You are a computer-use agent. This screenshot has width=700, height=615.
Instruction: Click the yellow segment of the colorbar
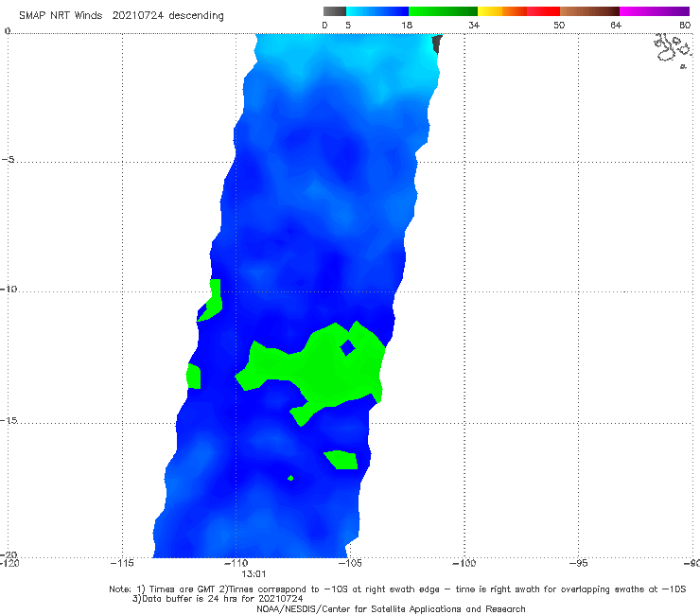point(490,11)
